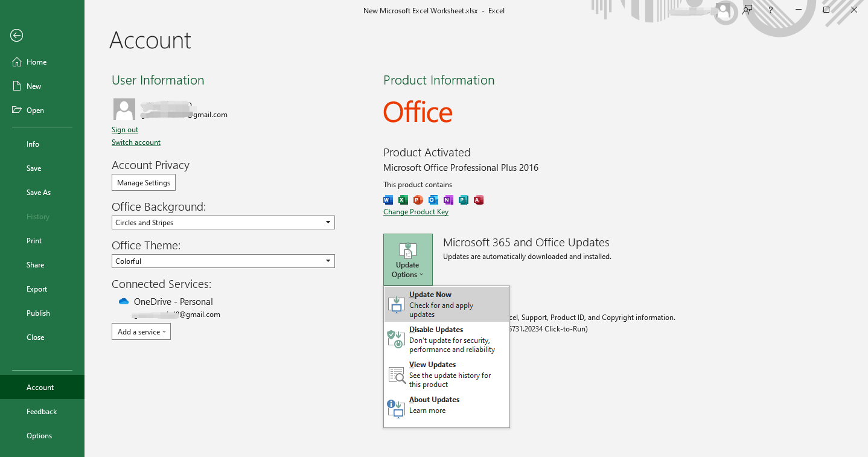Click the user profile picture thumbnail
The width and height of the screenshot is (868, 457).
coord(124,109)
